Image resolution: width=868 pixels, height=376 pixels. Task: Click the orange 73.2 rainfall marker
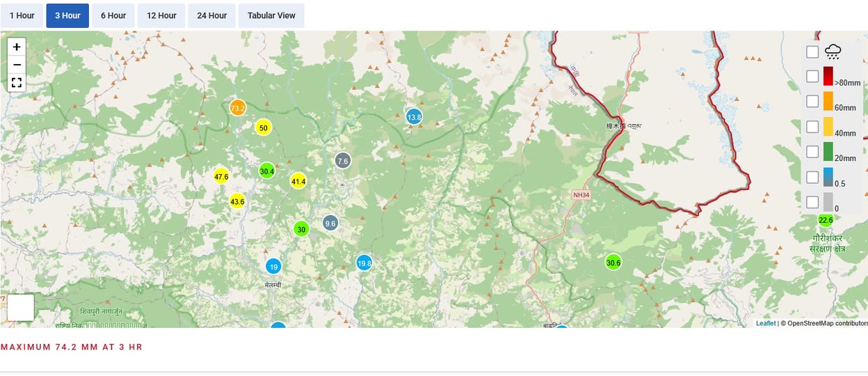(238, 109)
